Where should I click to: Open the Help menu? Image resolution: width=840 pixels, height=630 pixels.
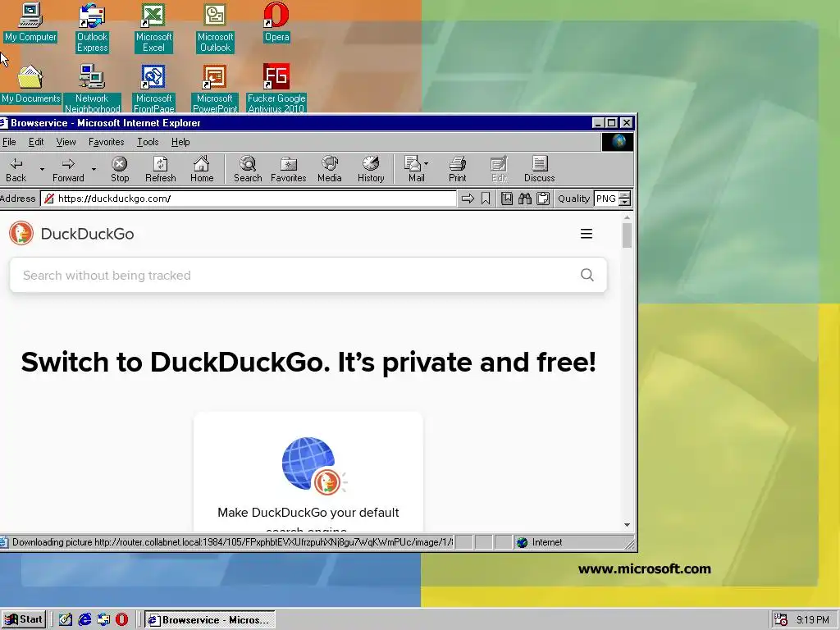[180, 142]
